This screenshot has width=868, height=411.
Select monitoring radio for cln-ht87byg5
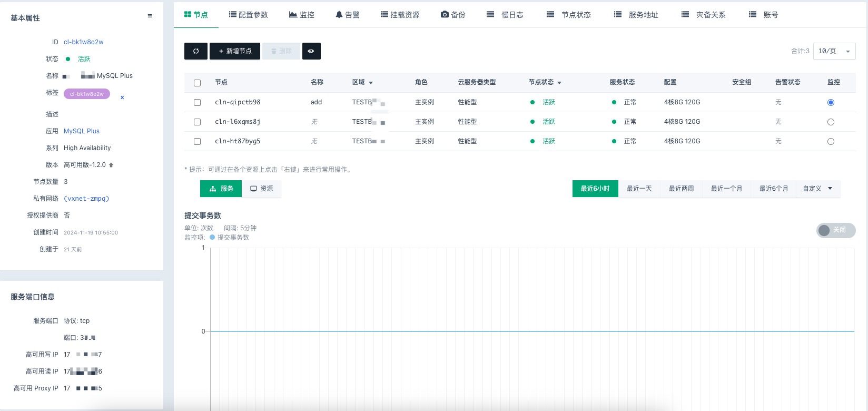coord(831,141)
